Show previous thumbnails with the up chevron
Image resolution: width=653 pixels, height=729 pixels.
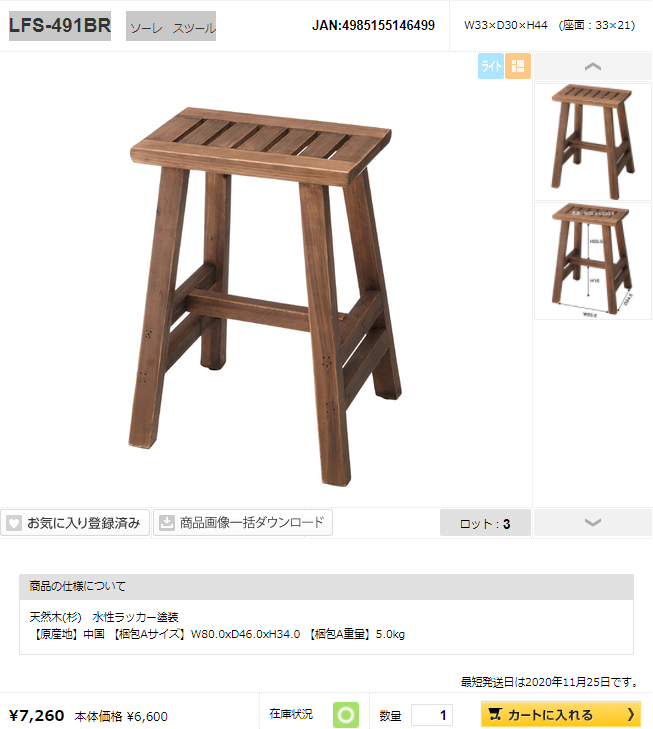[593, 66]
